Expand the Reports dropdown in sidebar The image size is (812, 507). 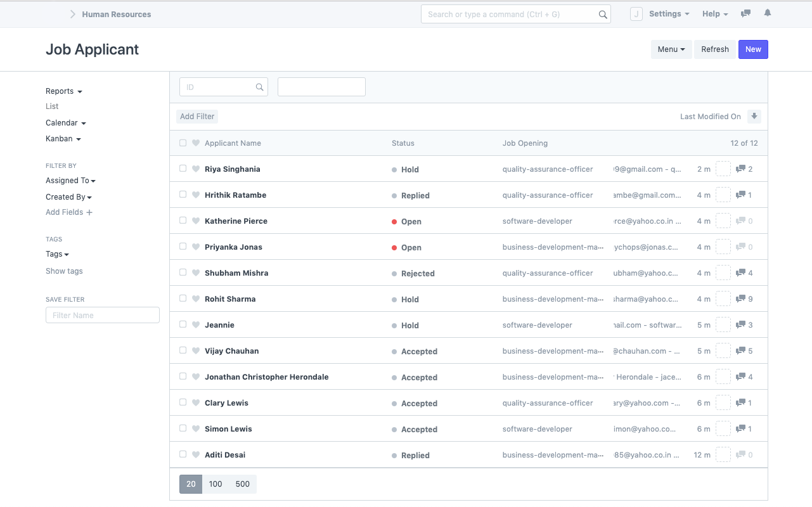pyautogui.click(x=64, y=91)
